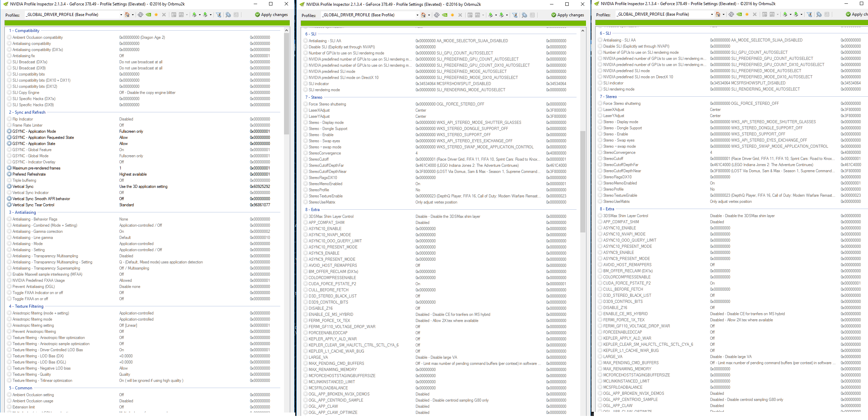This screenshot has height=420, width=868.
Task: Click the green NVIDIA logo icon in left window
Action: pos(148,15)
